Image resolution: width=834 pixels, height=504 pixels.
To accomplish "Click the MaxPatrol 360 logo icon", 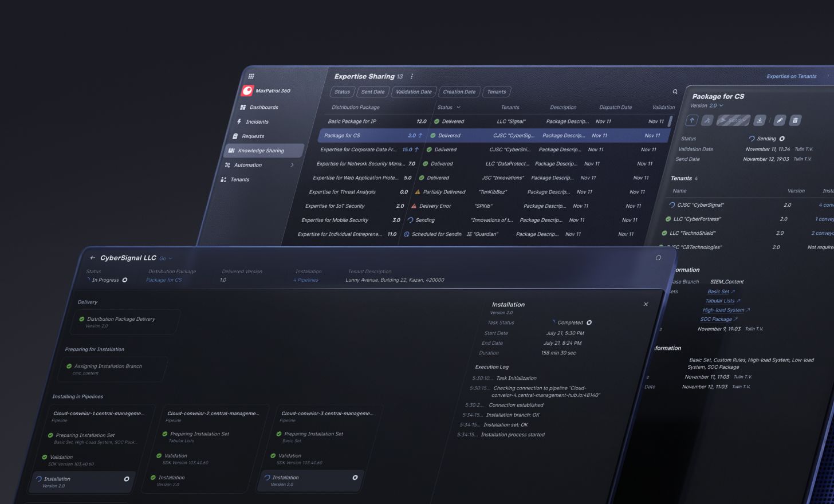I will (247, 90).
